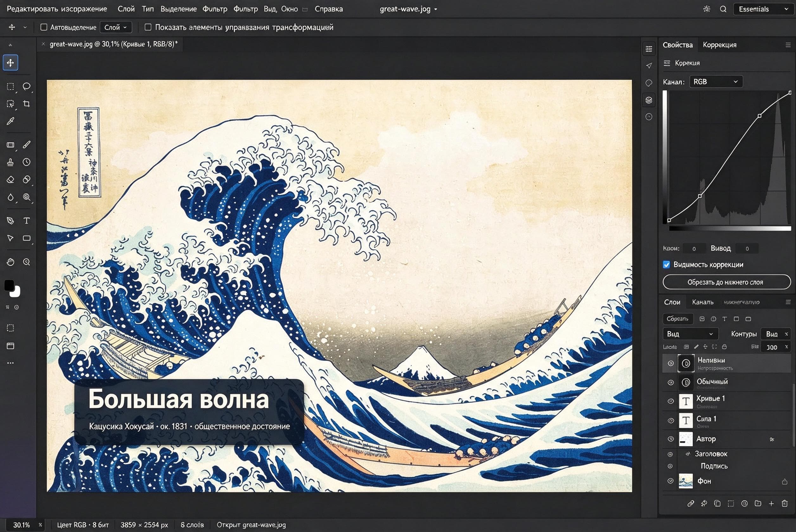The image size is (796, 532).
Task: Open the Справка menu
Action: pyautogui.click(x=329, y=9)
